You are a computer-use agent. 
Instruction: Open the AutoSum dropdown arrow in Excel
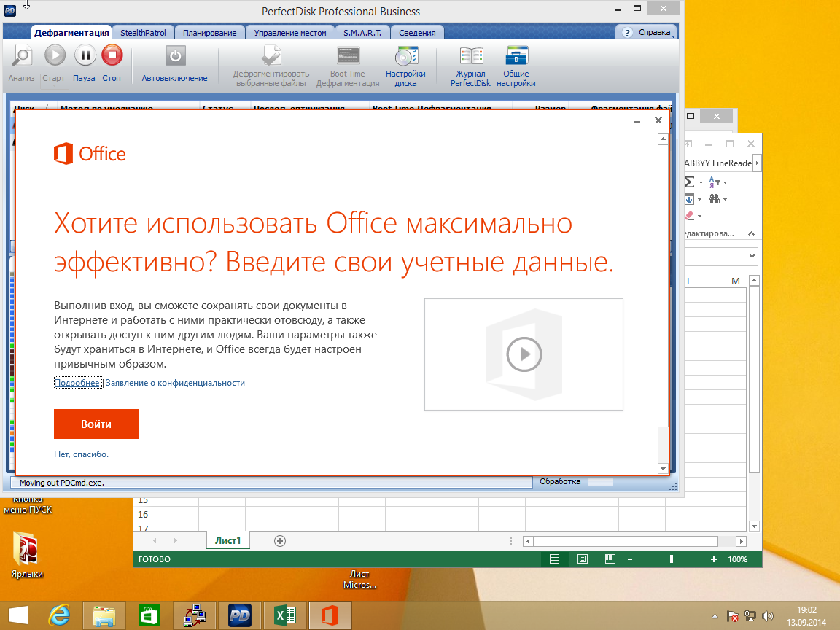(x=701, y=183)
